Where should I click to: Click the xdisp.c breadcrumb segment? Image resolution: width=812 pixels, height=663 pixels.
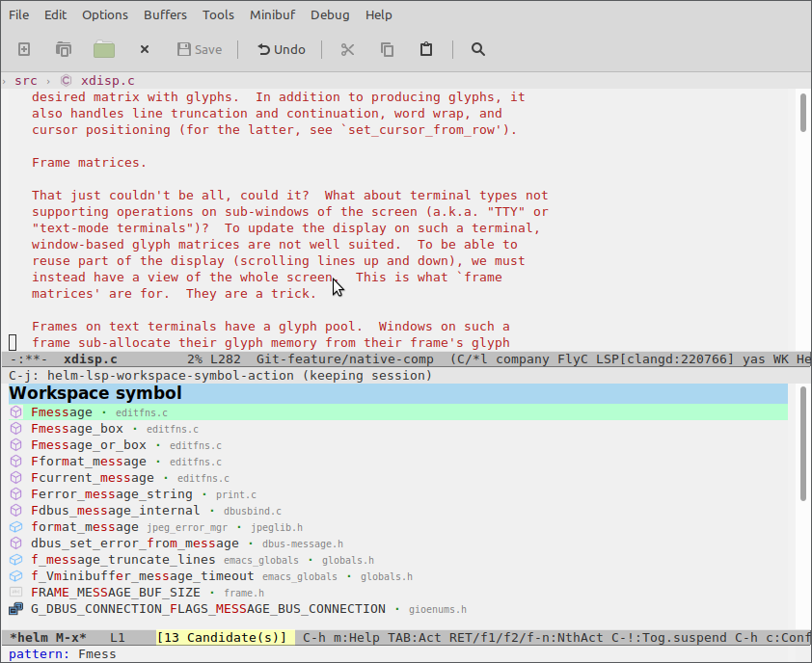[107, 81]
